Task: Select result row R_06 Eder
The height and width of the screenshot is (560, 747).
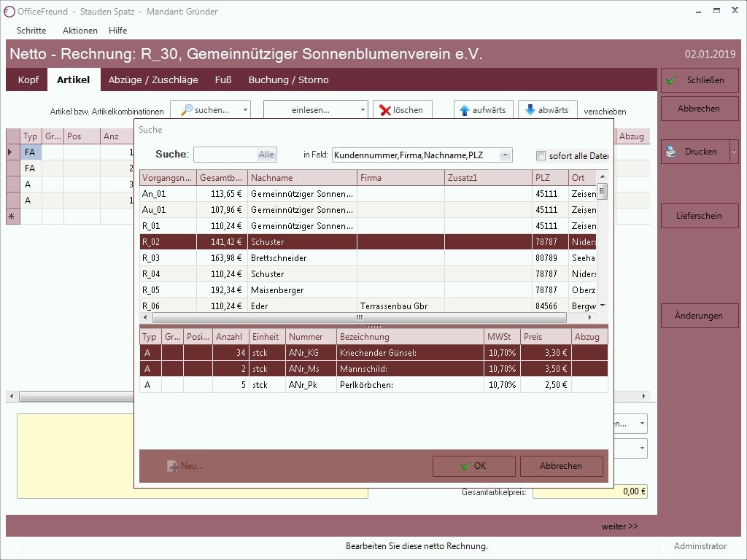Action: (x=368, y=306)
